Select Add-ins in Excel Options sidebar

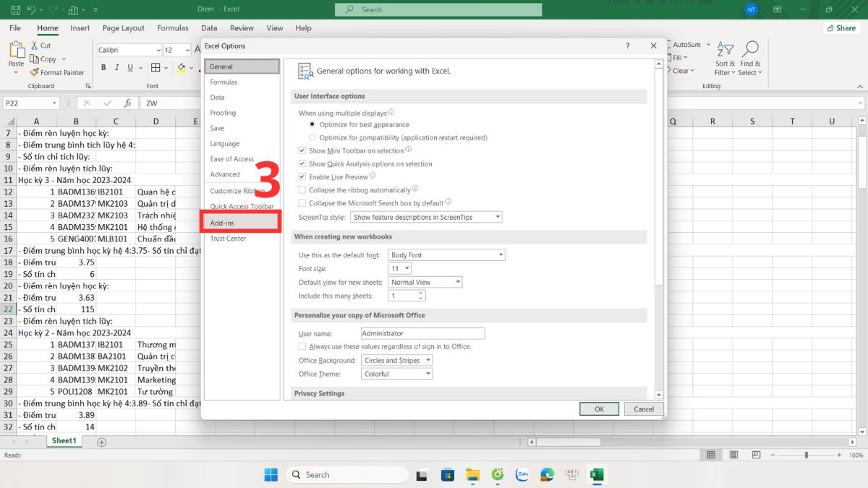(242, 223)
